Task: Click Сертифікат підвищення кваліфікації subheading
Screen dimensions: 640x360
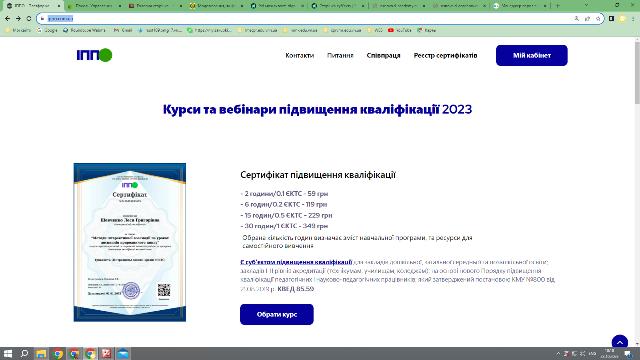Action: click(x=318, y=175)
